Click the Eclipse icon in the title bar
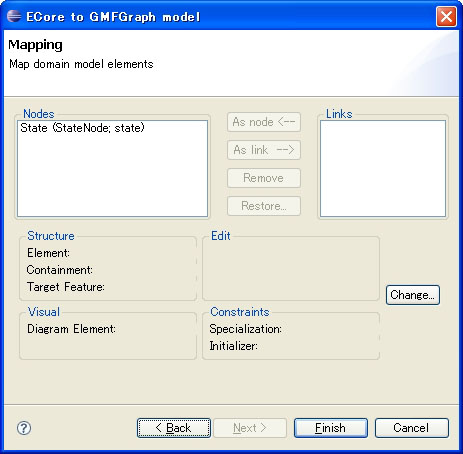This screenshot has height=454, width=463. point(14,16)
